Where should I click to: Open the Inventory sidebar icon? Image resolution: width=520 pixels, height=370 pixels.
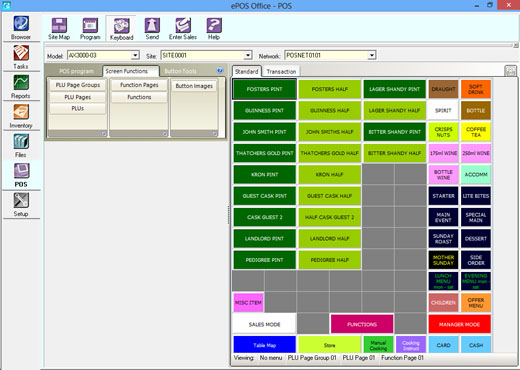point(21,116)
